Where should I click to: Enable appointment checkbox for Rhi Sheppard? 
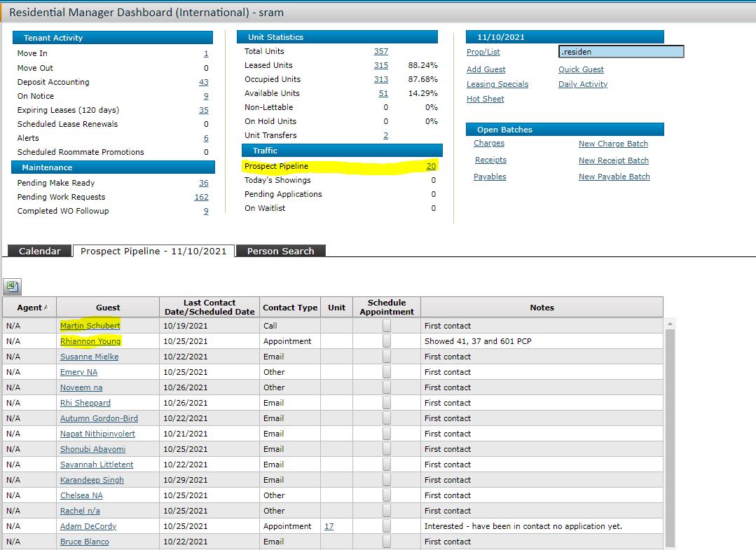pyautogui.click(x=387, y=403)
